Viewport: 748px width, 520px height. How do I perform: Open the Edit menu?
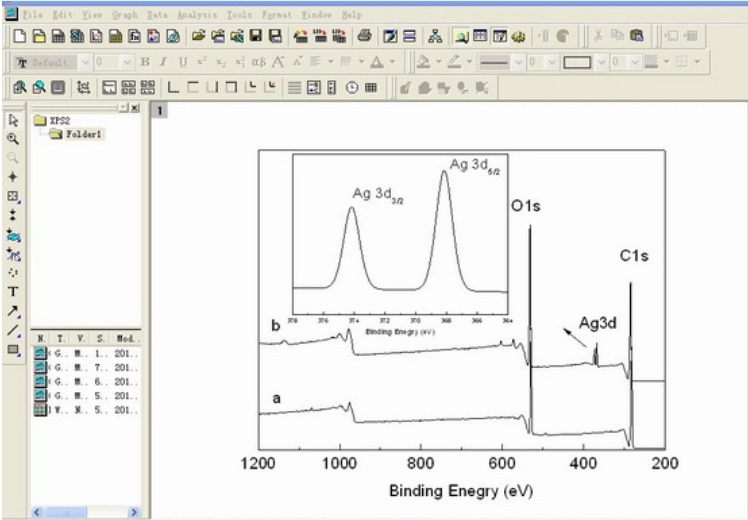[x=62, y=15]
